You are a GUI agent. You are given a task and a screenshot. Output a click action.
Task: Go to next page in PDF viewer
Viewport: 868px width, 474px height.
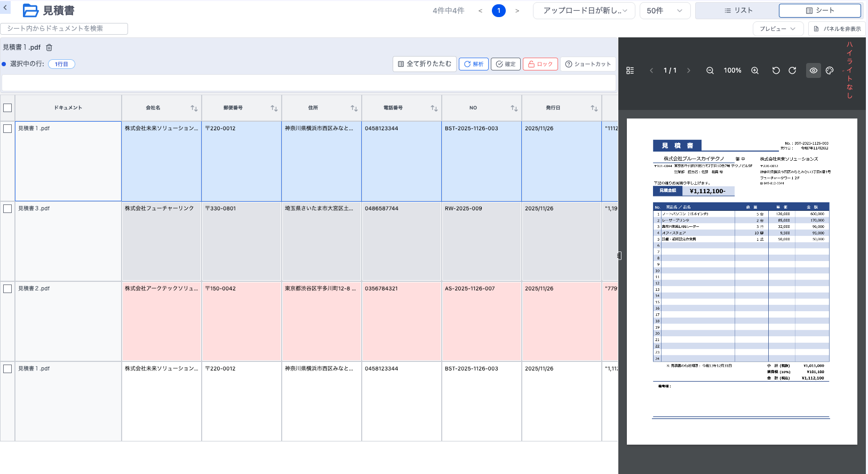click(x=689, y=70)
